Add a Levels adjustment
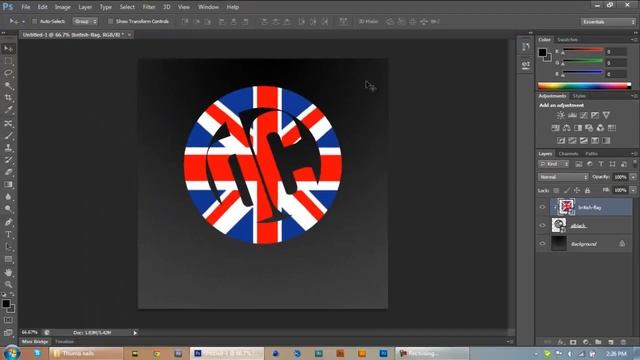Image resolution: width=640 pixels, height=360 pixels. click(572, 116)
